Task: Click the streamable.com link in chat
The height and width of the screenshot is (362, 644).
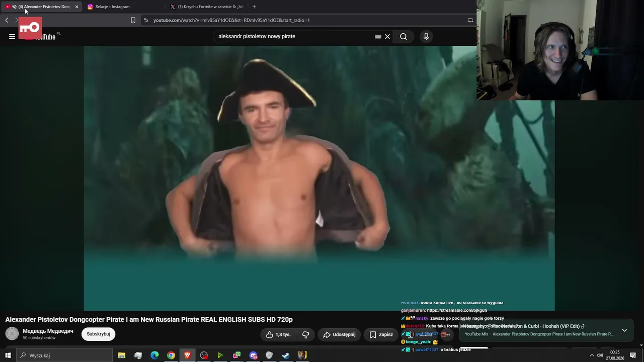Action: [457, 310]
